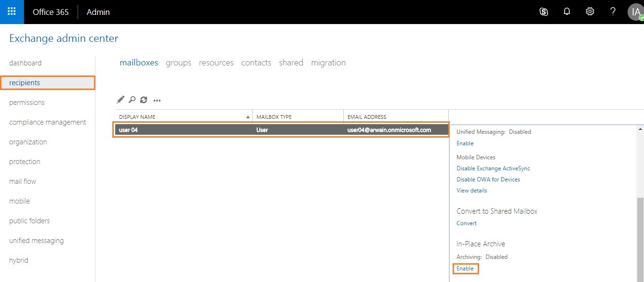
Task: Enable In-Place Archive archiving
Action: click(x=465, y=269)
